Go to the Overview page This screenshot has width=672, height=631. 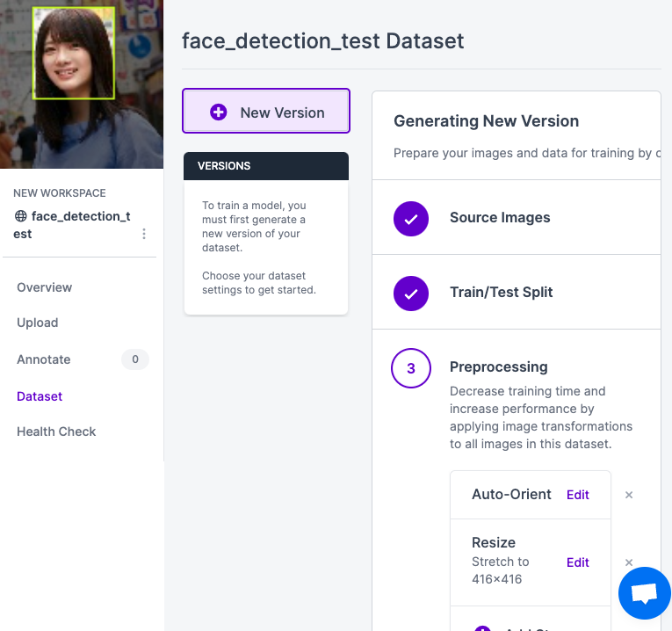click(45, 287)
